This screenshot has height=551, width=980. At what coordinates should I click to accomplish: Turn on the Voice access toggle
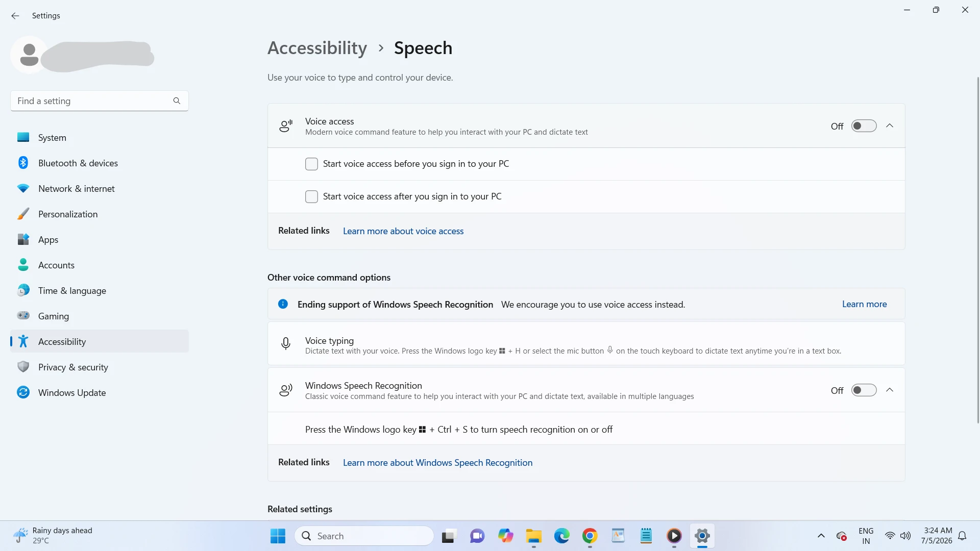[864, 126]
